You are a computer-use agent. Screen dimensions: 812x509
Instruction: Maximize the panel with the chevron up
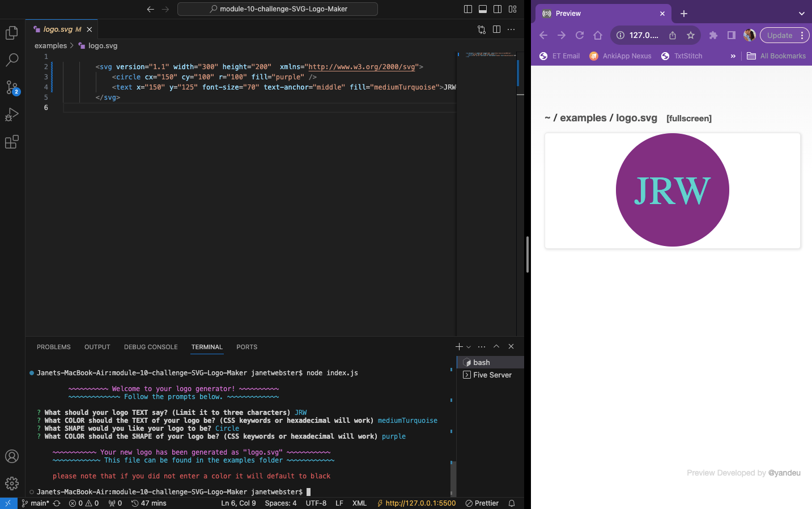(496, 346)
